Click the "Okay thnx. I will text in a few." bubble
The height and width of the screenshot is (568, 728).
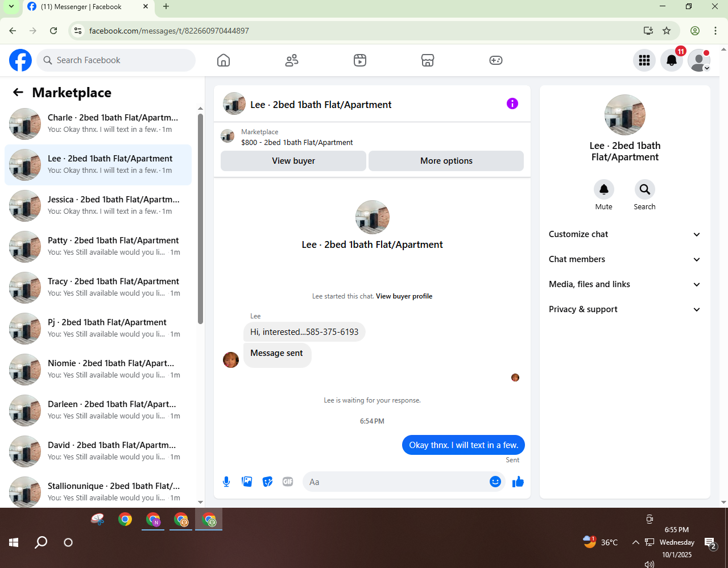(x=464, y=445)
